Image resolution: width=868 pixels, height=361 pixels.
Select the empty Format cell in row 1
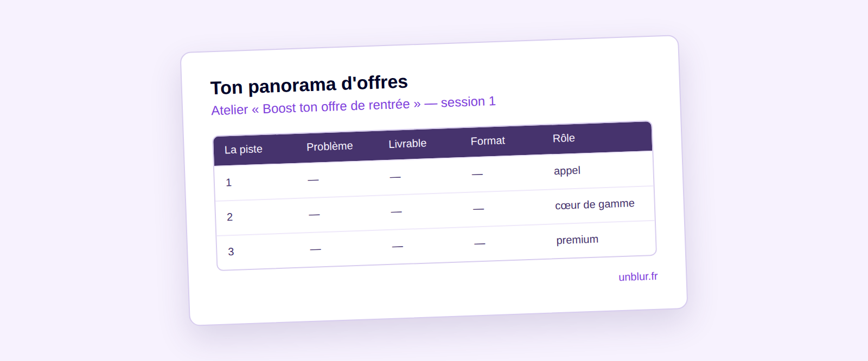477,174
